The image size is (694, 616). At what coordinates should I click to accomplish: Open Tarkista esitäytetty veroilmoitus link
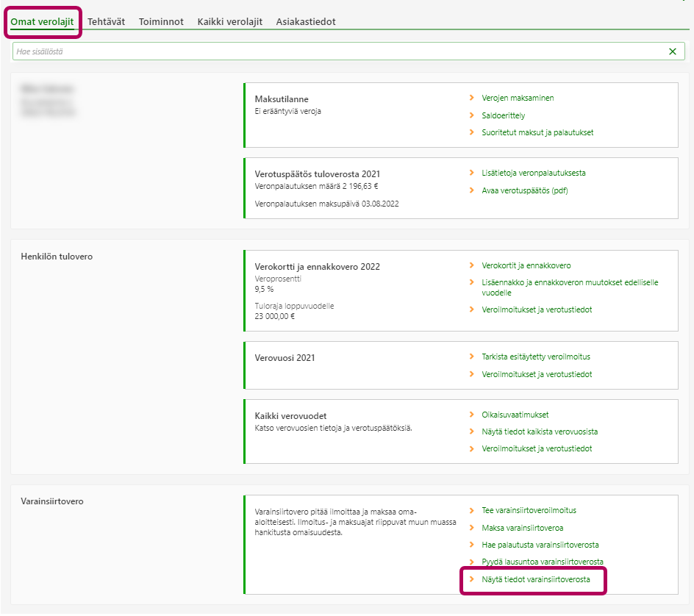535,357
